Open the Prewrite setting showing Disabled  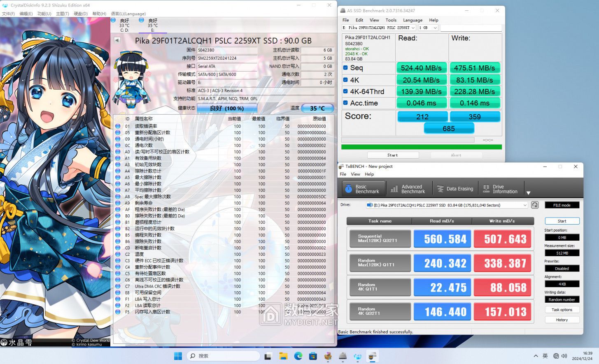pyautogui.click(x=562, y=269)
